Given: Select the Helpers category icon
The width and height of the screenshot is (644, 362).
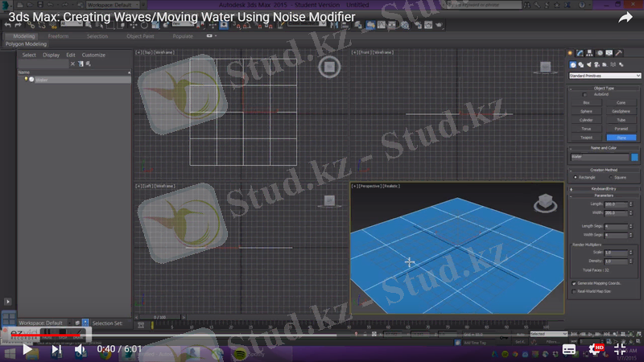Looking at the screenshot, I should click(605, 65).
